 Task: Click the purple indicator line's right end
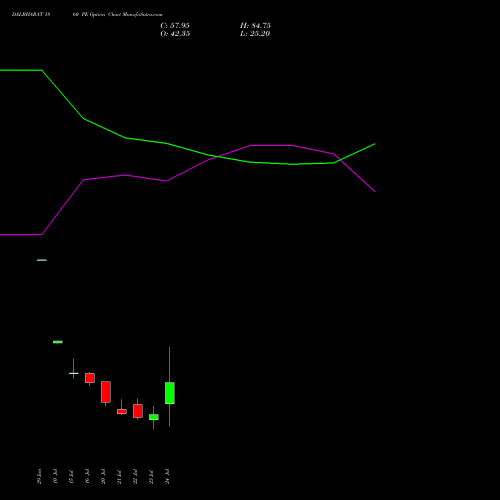tap(375, 191)
